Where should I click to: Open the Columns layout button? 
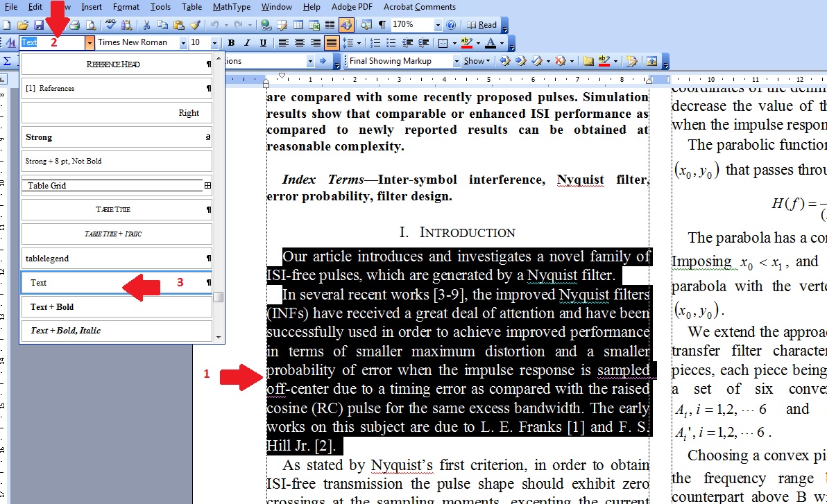coord(330,25)
